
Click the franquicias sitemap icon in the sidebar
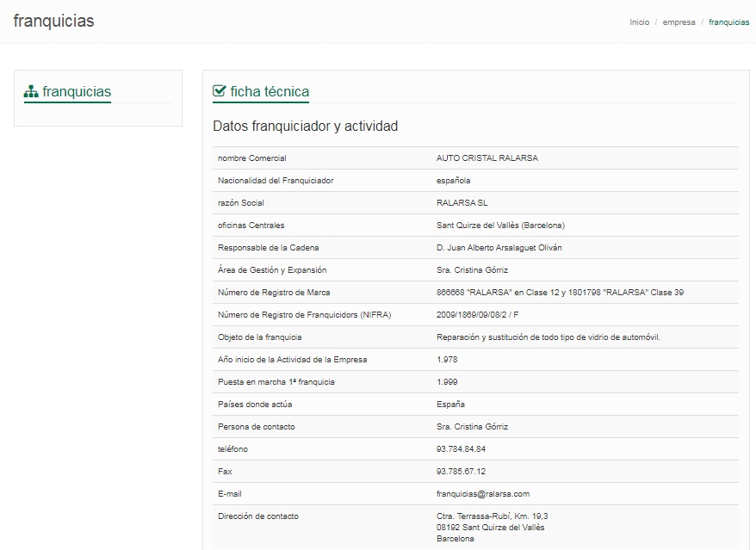coord(31,91)
